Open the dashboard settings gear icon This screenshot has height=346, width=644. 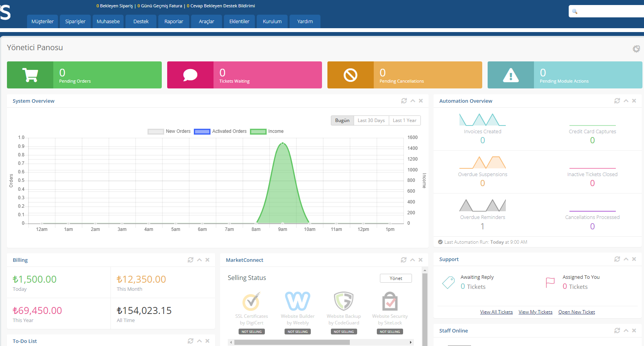(636, 49)
